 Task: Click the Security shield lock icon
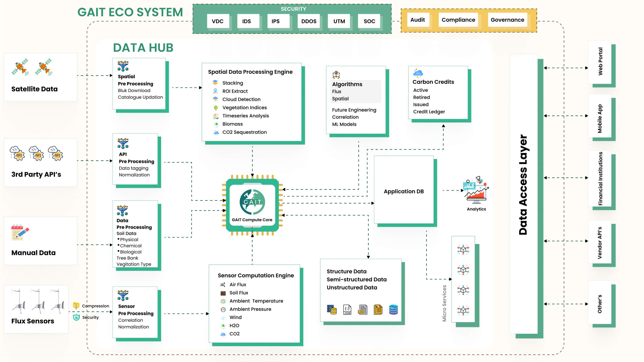click(x=76, y=317)
